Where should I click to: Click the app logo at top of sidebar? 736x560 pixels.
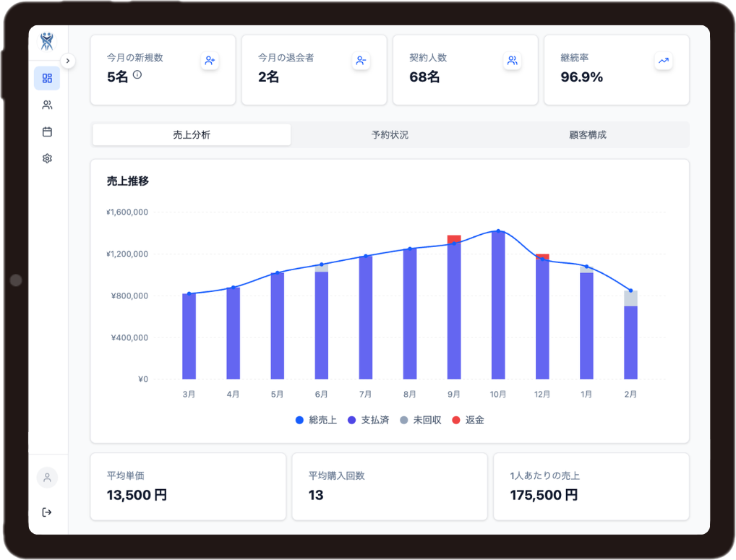(46, 42)
